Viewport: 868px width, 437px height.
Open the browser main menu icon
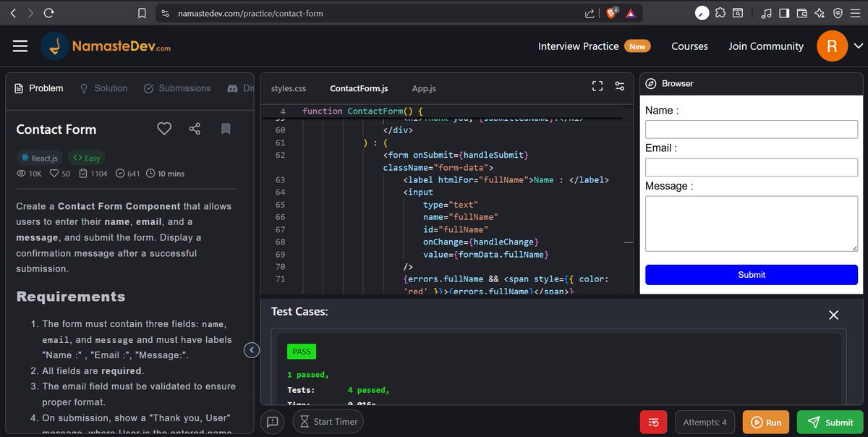point(856,13)
